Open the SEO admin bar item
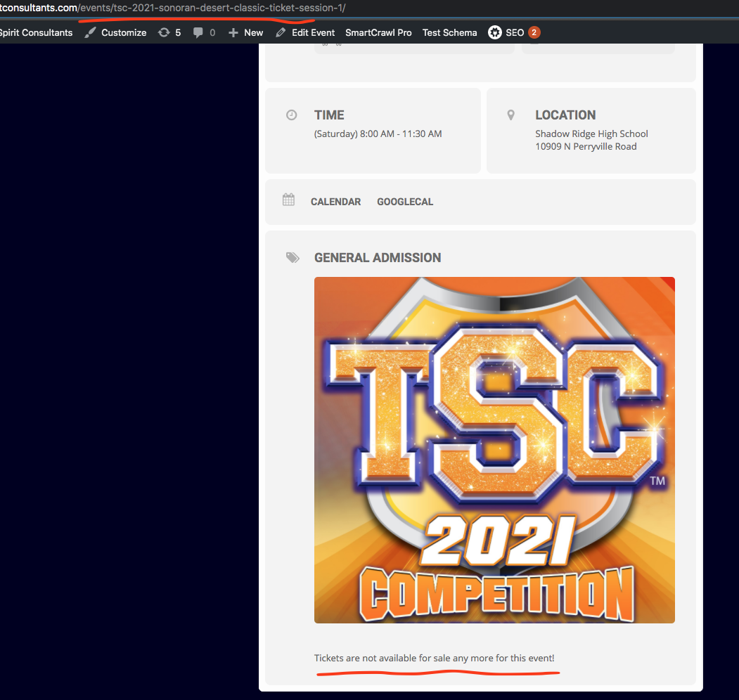 [515, 32]
